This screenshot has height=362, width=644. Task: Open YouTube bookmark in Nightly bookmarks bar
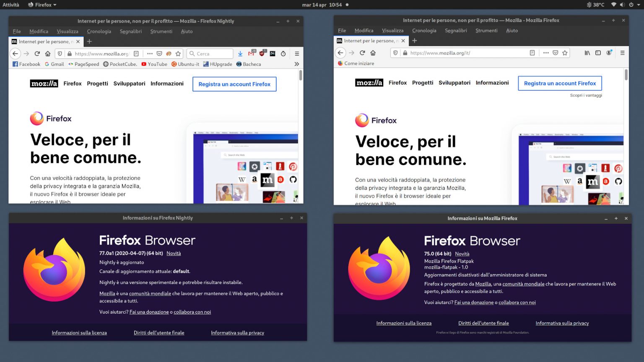coord(154,64)
